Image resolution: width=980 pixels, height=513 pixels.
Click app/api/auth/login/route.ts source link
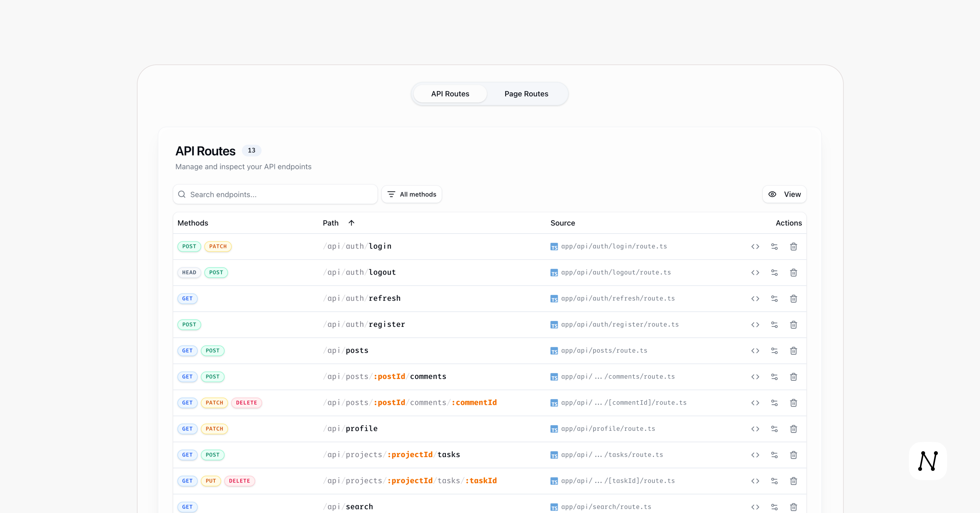pos(614,246)
